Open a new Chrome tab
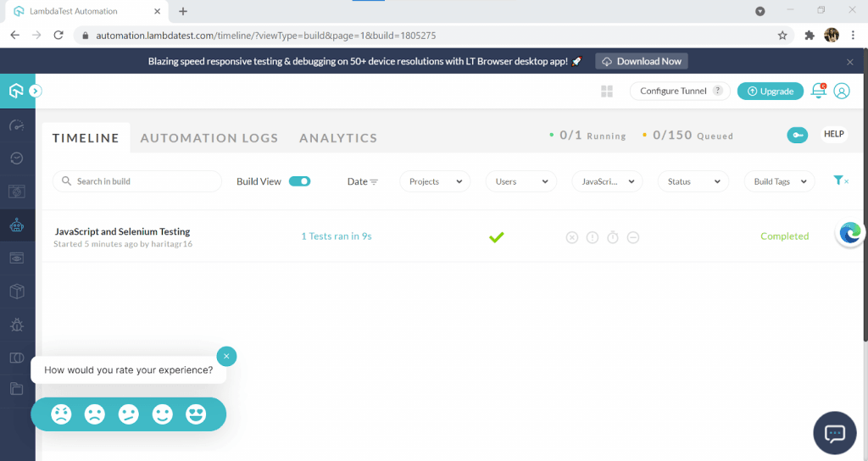This screenshot has width=868, height=461. click(x=183, y=11)
